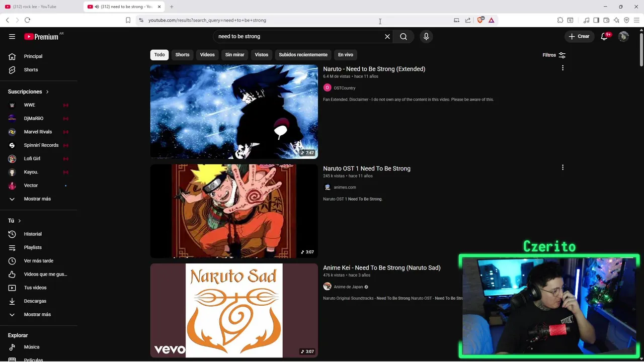Open Ver más tarde in sidebar
This screenshot has width=644, height=362.
[39, 261]
